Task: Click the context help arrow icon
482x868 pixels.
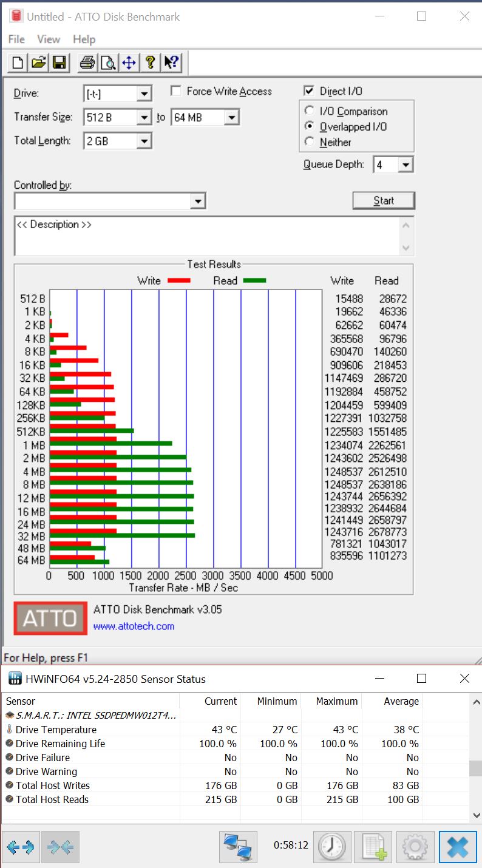Action: click(171, 62)
